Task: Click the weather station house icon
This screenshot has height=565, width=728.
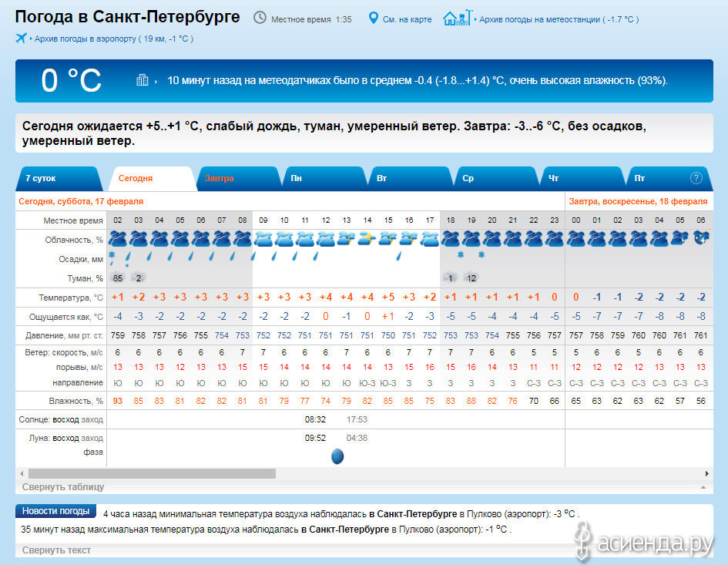Action: (458, 18)
